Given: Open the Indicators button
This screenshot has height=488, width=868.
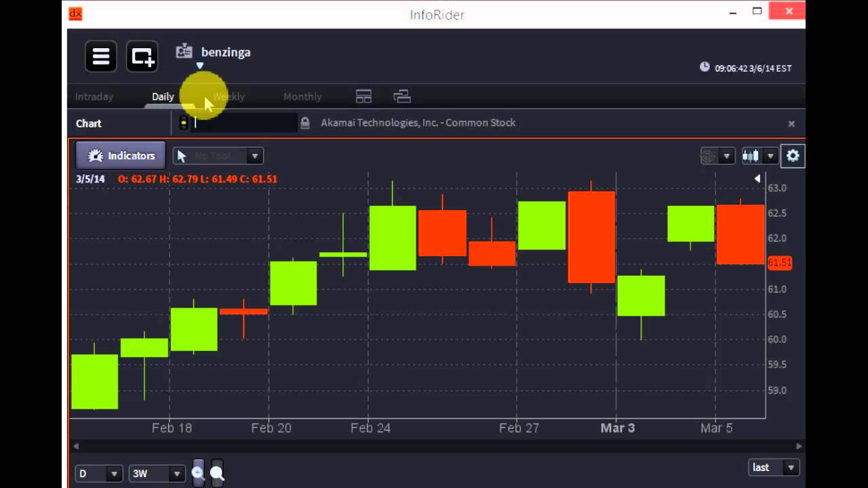Looking at the screenshot, I should point(120,155).
